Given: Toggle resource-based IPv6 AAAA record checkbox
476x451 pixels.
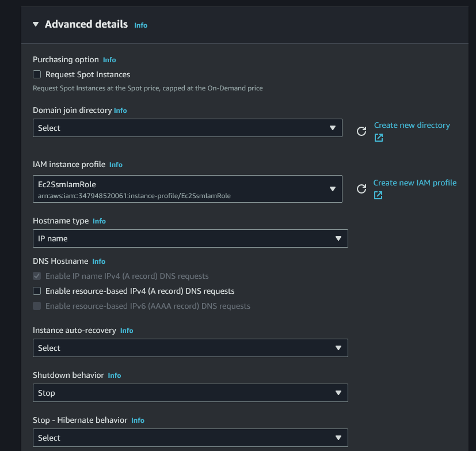Looking at the screenshot, I should point(37,306).
